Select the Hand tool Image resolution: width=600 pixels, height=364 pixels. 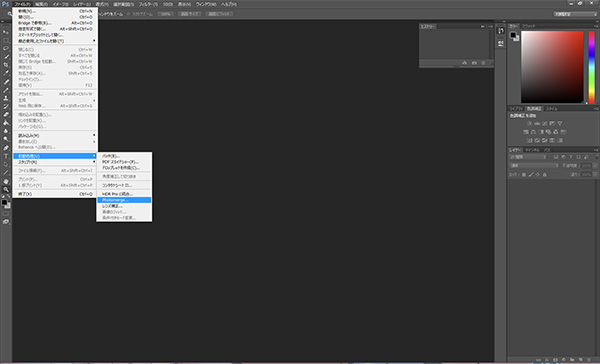6,181
